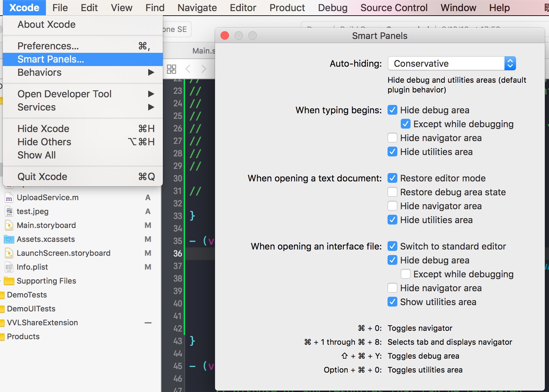Click the Main.storyboard file icon
549x392 pixels.
[9, 226]
